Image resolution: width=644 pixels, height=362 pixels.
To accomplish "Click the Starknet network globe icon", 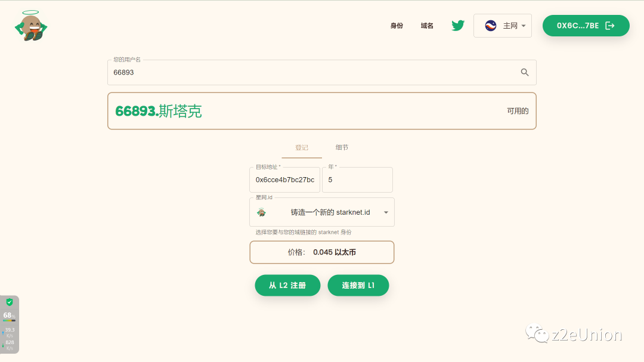I will click(491, 26).
